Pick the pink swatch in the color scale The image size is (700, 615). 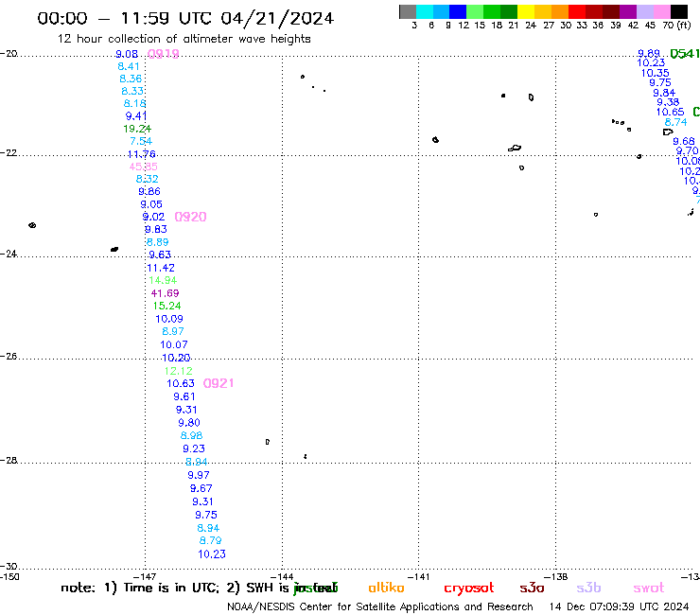(662, 11)
